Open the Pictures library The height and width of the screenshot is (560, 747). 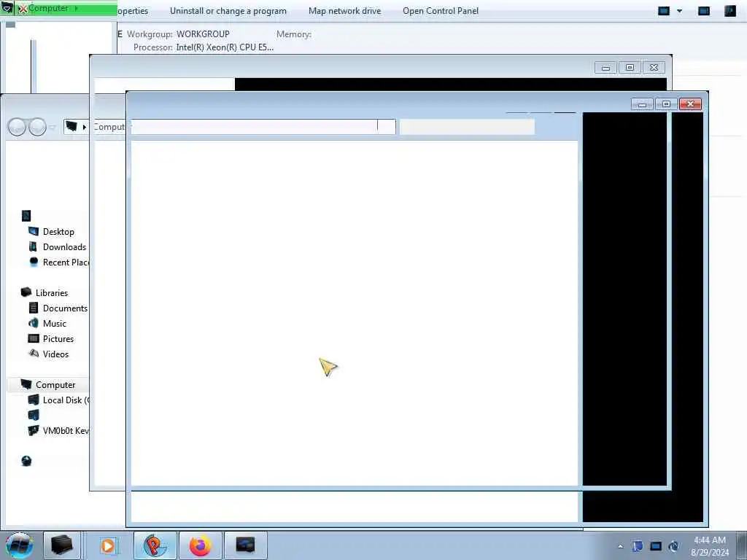click(x=58, y=338)
